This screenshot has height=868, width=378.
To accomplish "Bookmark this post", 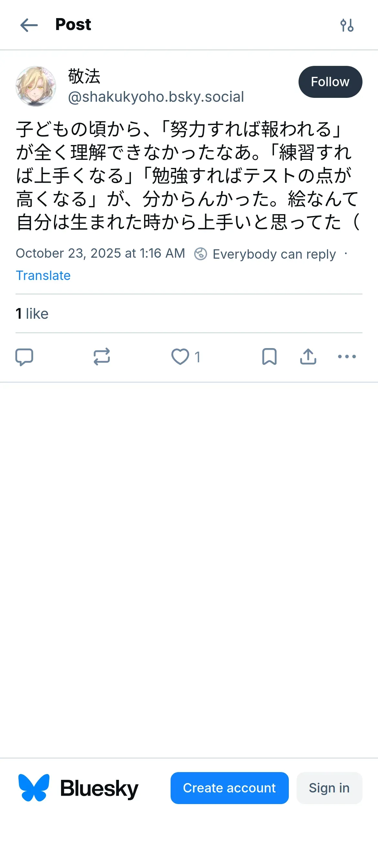I will (269, 356).
